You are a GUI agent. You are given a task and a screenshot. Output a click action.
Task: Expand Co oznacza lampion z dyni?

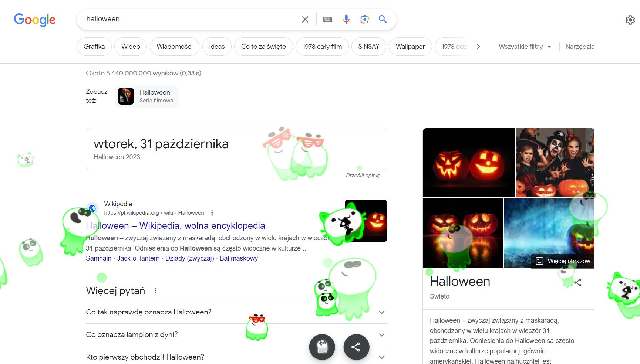pos(236,335)
